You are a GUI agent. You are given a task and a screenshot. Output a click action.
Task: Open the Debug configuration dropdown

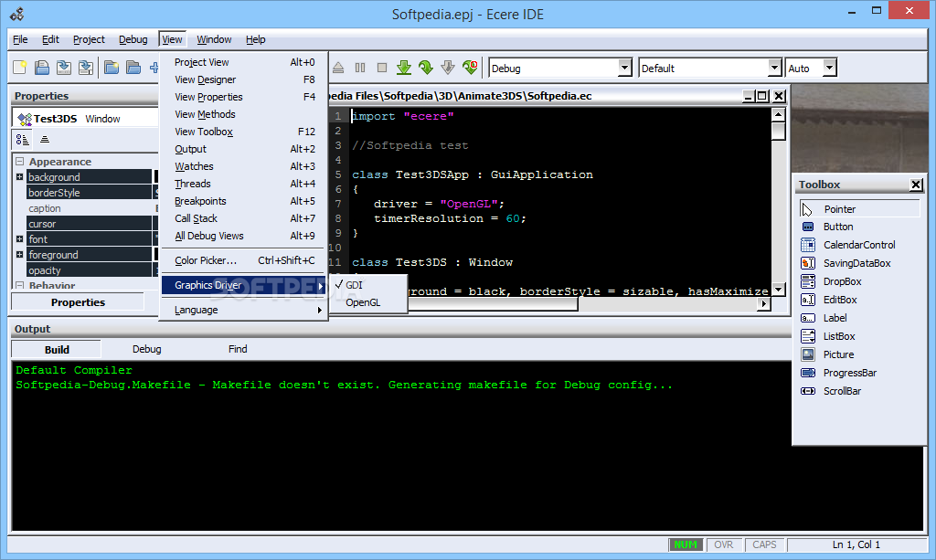click(624, 68)
